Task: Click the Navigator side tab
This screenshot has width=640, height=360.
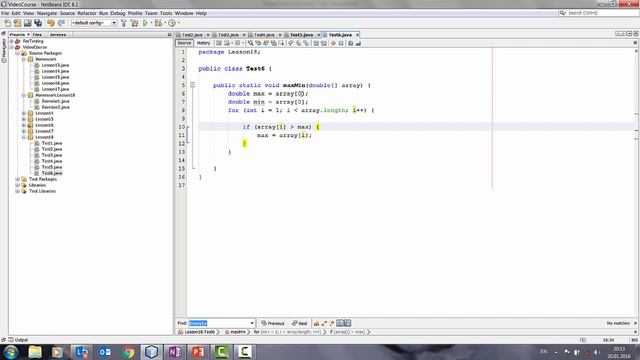Action: click(4, 50)
